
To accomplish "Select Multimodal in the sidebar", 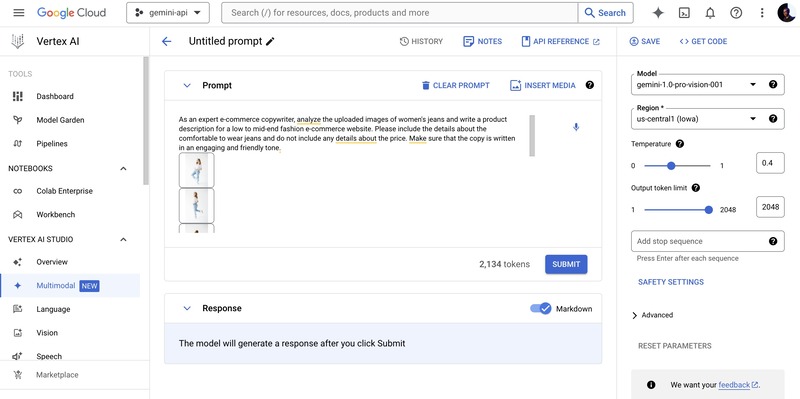I will (70, 286).
